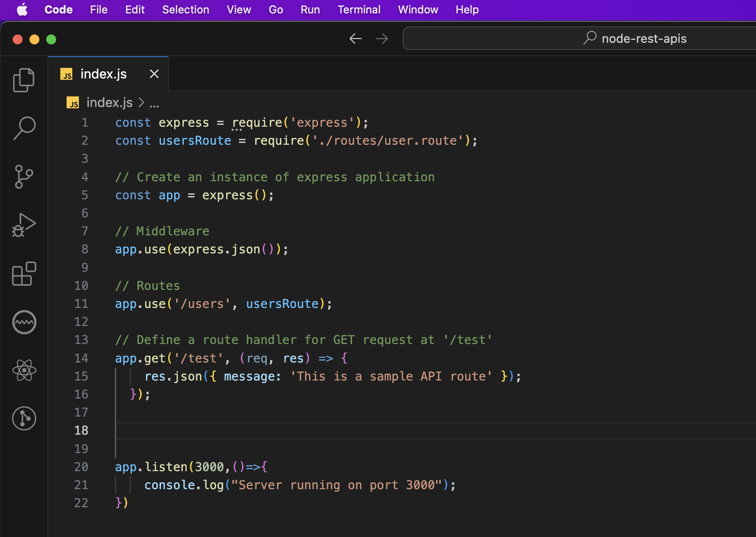
Task: Open the Git graph circle icon
Action: [x=24, y=418]
